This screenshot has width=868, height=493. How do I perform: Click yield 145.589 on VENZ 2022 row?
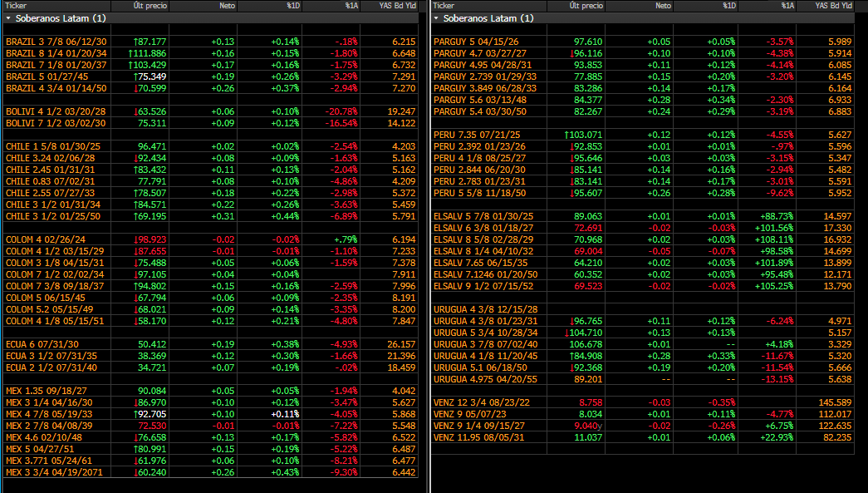coord(835,402)
